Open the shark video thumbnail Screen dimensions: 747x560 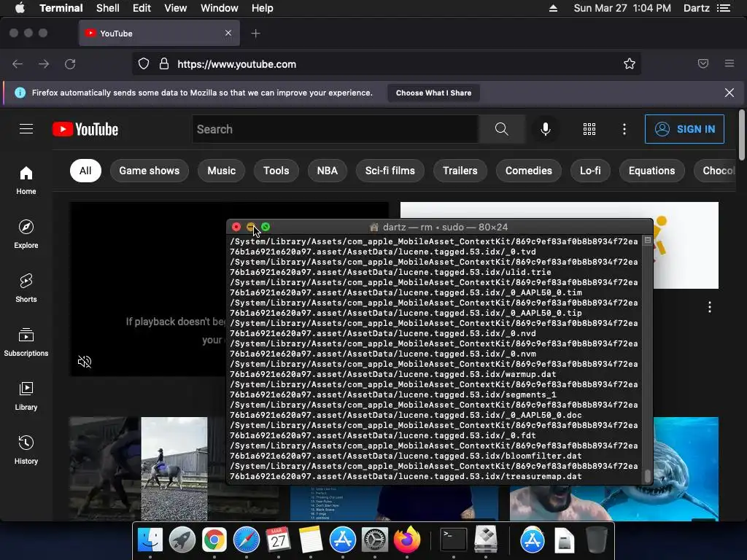pyautogui.click(x=614, y=469)
